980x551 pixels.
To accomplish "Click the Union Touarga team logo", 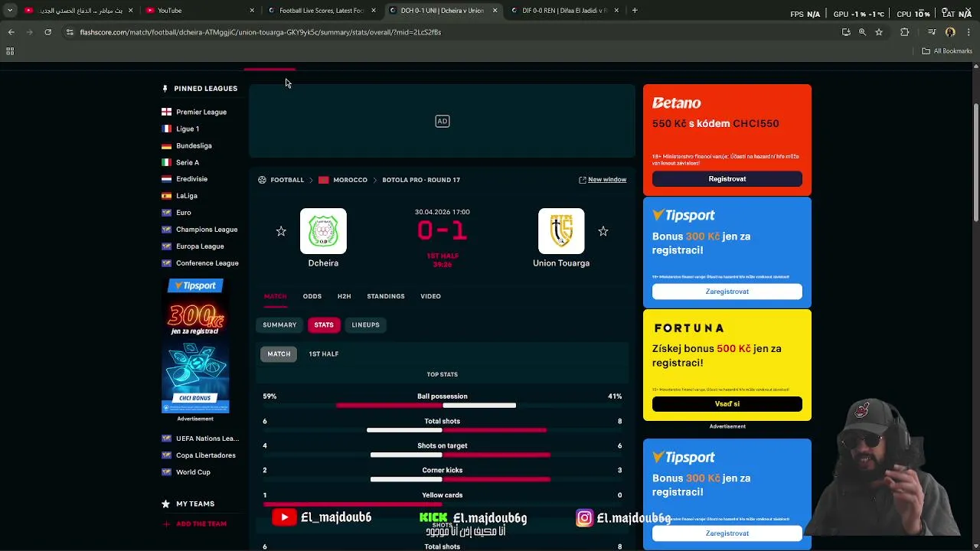I will tap(561, 231).
